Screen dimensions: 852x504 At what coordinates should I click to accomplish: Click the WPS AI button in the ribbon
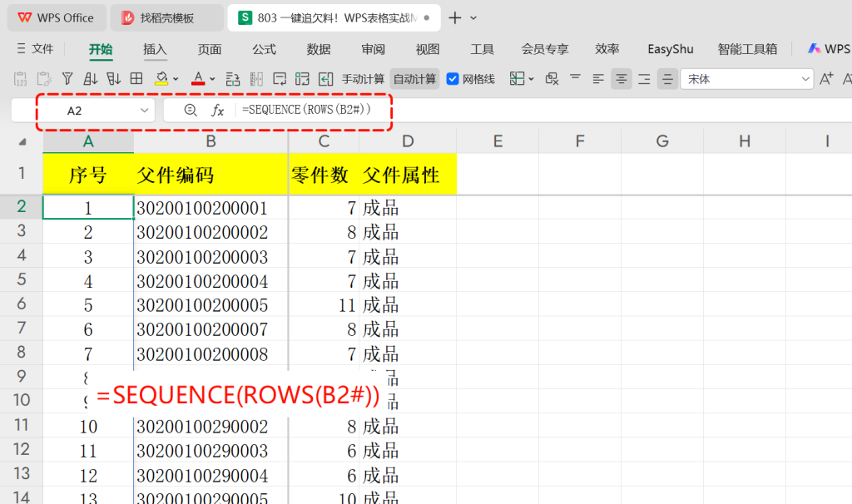pyautogui.click(x=829, y=49)
